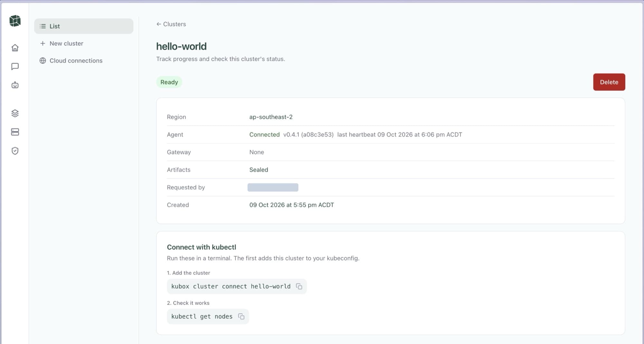Click the Artifacts field label
The height and width of the screenshot is (344, 644).
point(179,170)
